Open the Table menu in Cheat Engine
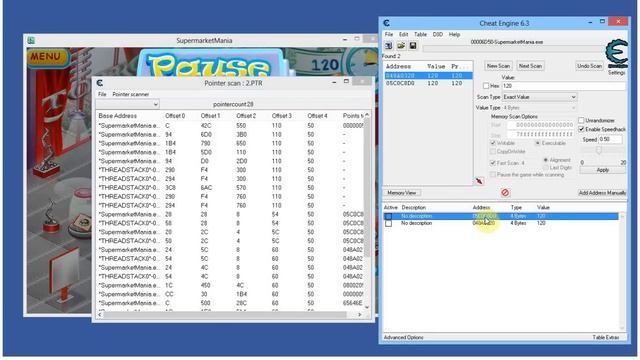The image size is (640, 360). (x=420, y=35)
